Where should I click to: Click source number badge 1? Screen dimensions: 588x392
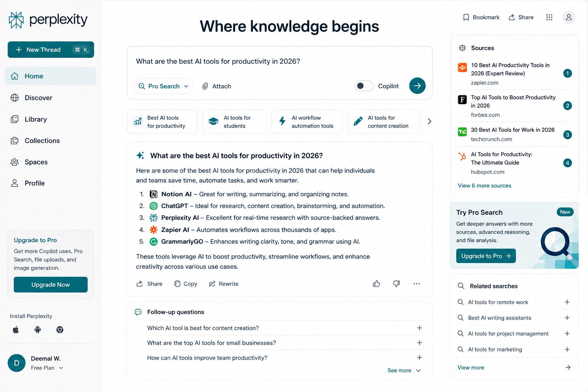tap(567, 73)
